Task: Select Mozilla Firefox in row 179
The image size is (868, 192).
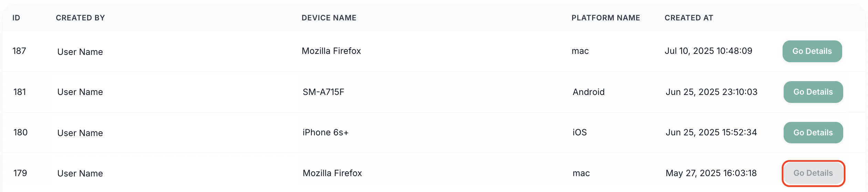Action: tap(332, 173)
